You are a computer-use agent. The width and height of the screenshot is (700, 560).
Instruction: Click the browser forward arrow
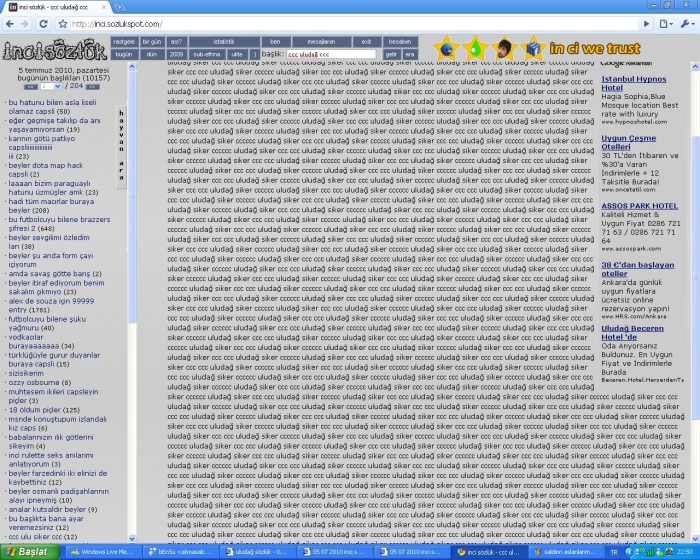[x=25, y=24]
